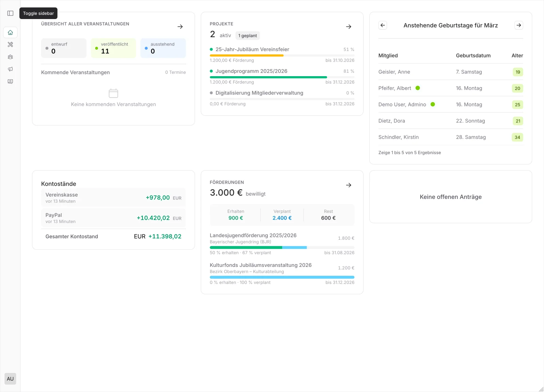Screen dimensions: 544x392
Task: Open the finance money icon in sidebar
Action: [x=10, y=81]
